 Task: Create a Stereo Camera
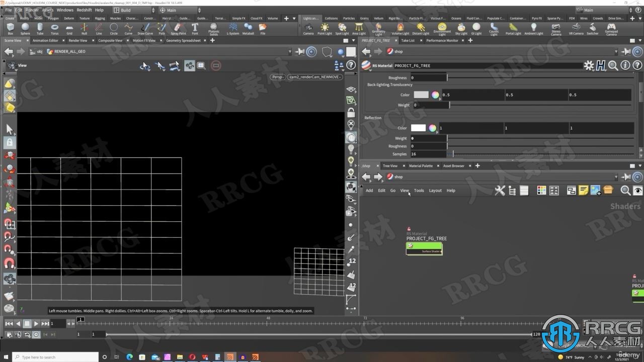(x=556, y=29)
